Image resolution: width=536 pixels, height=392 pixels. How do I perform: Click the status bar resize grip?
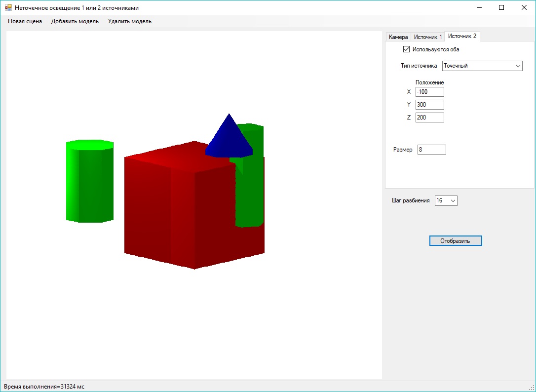click(x=532, y=388)
